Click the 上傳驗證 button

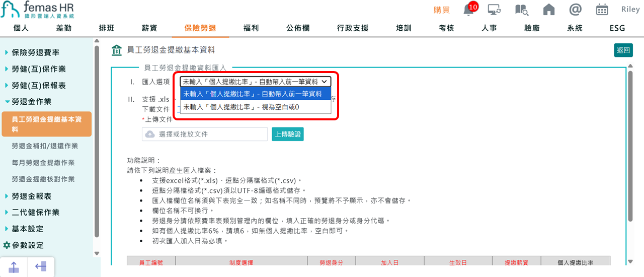[x=288, y=134]
